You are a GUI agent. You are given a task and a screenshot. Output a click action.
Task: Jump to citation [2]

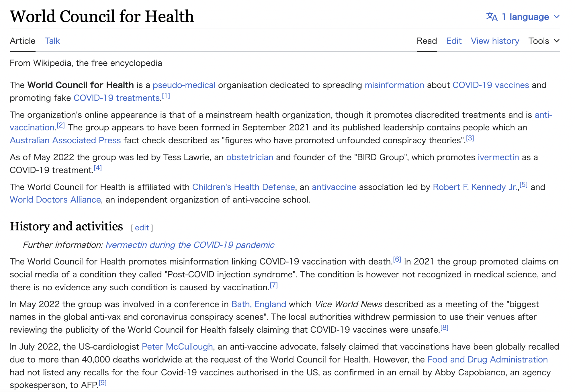pos(61,125)
